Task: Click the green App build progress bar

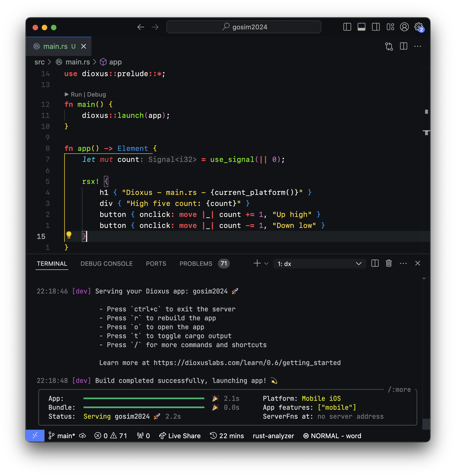Action: click(x=143, y=398)
